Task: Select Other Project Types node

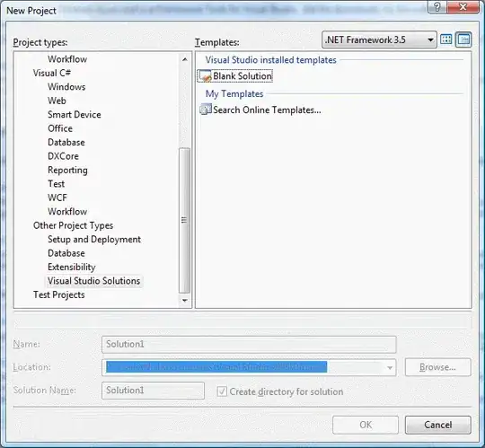Action: tap(73, 225)
